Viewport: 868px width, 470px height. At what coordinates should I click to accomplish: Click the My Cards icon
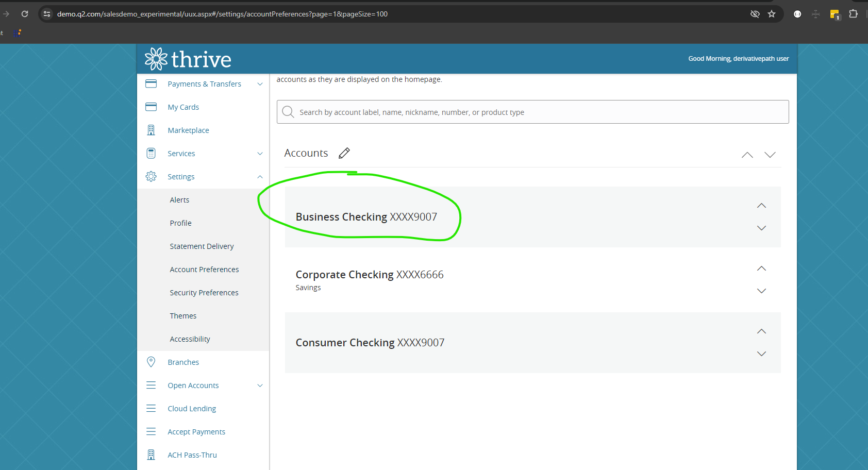pyautogui.click(x=151, y=107)
